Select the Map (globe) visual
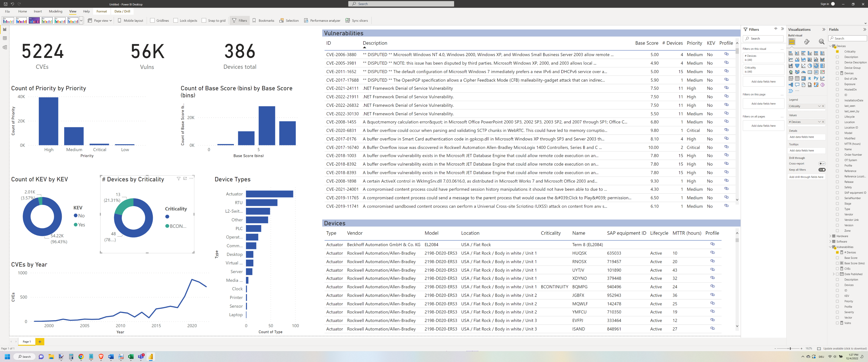This screenshot has height=362, width=868. point(791,72)
